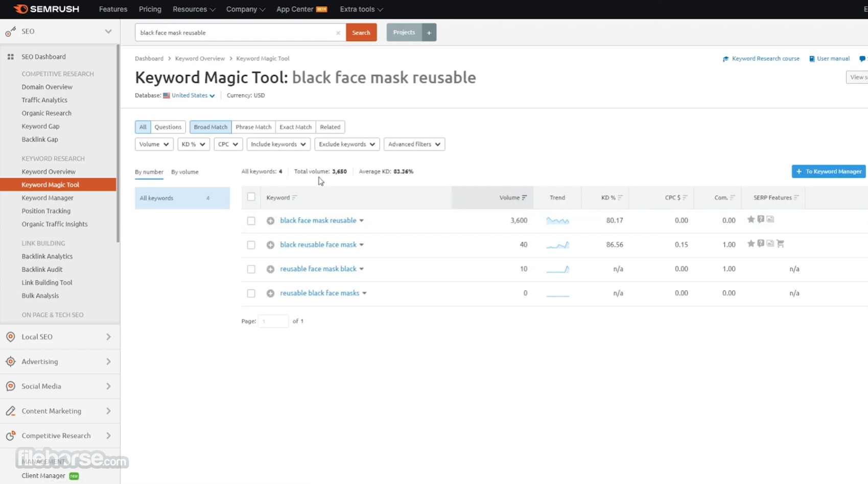Click the image SERP feature for 'black face mask reusable'

click(x=770, y=219)
